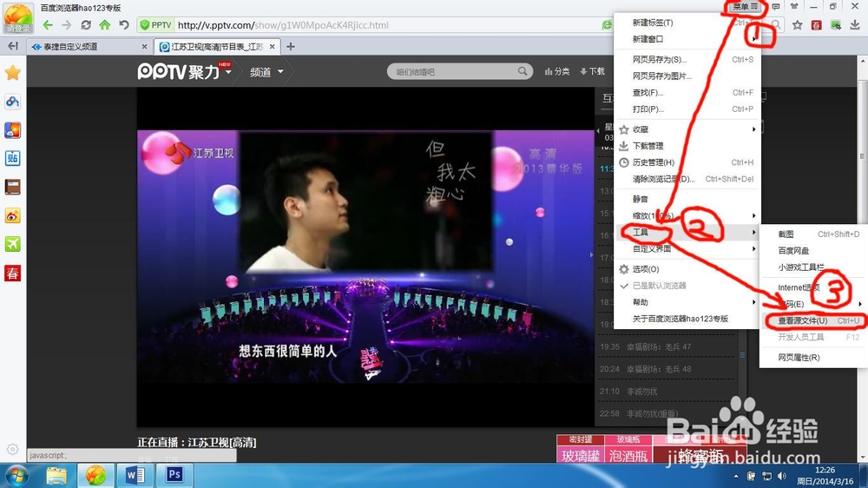Open Word from the taskbar
Screen dimensions: 868x488
135,475
